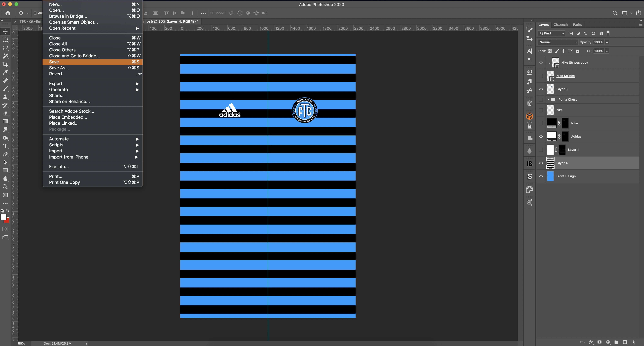644x346 pixels.
Task: Hide the Front Design layer
Action: click(x=541, y=176)
